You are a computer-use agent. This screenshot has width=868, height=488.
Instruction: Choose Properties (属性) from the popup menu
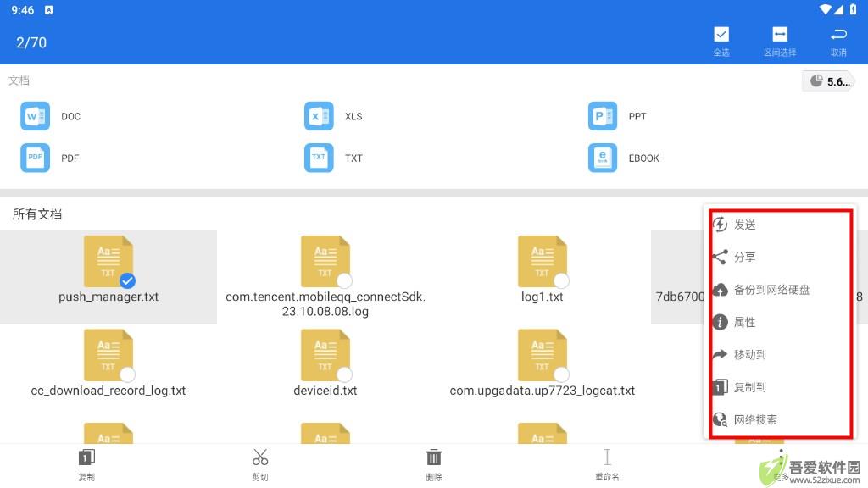pyautogui.click(x=781, y=322)
